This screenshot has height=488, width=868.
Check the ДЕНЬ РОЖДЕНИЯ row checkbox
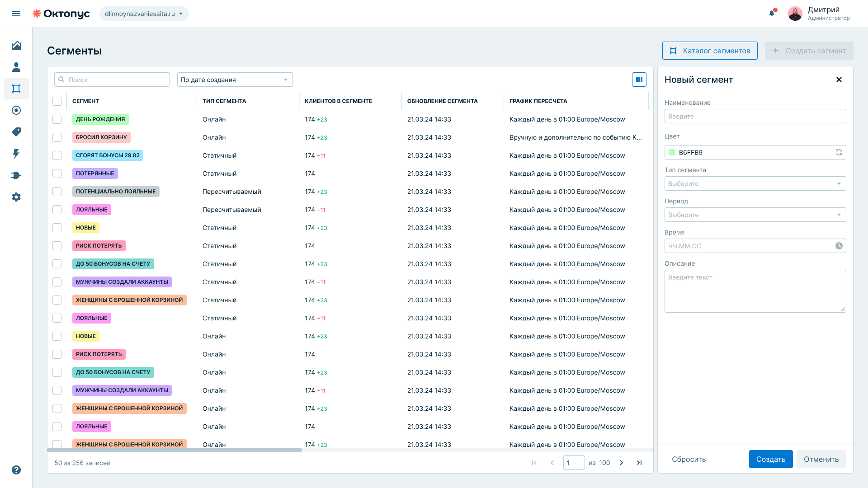[57, 119]
